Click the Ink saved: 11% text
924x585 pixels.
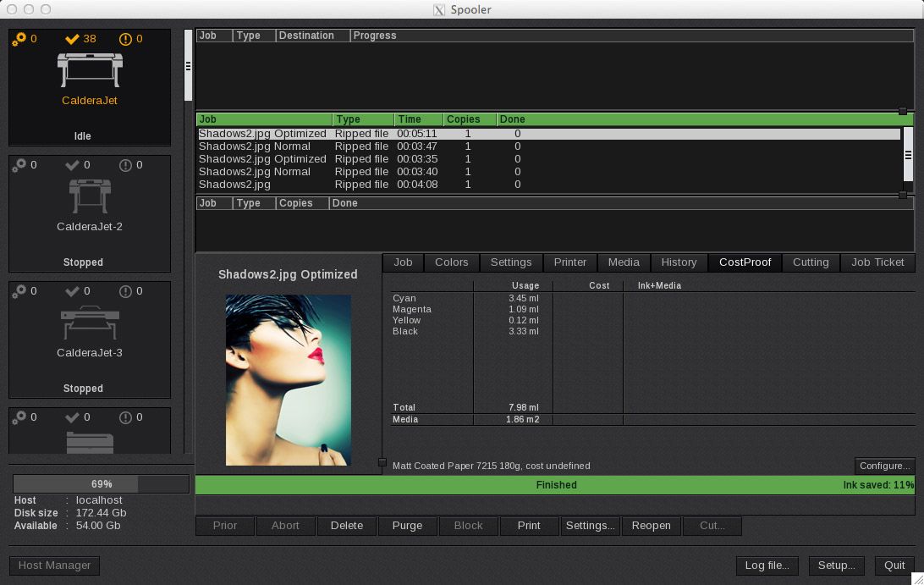tap(878, 485)
